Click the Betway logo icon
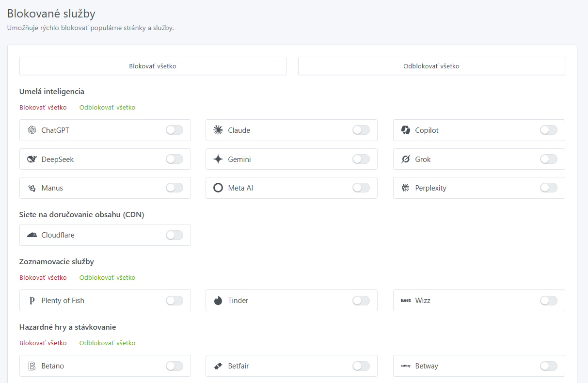588x383 pixels. (x=406, y=366)
